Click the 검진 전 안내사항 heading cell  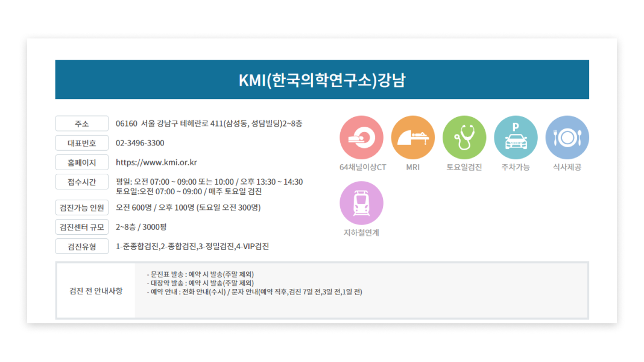[96, 291]
